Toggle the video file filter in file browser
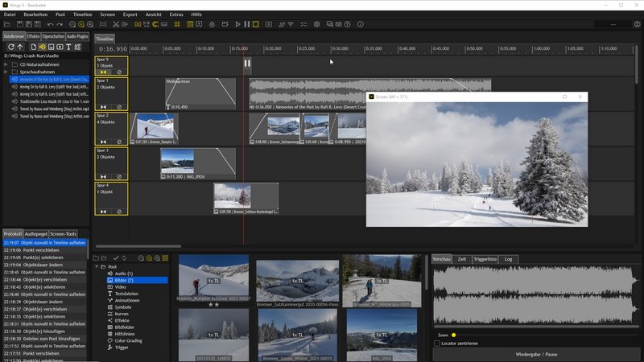 pyautogui.click(x=60, y=47)
